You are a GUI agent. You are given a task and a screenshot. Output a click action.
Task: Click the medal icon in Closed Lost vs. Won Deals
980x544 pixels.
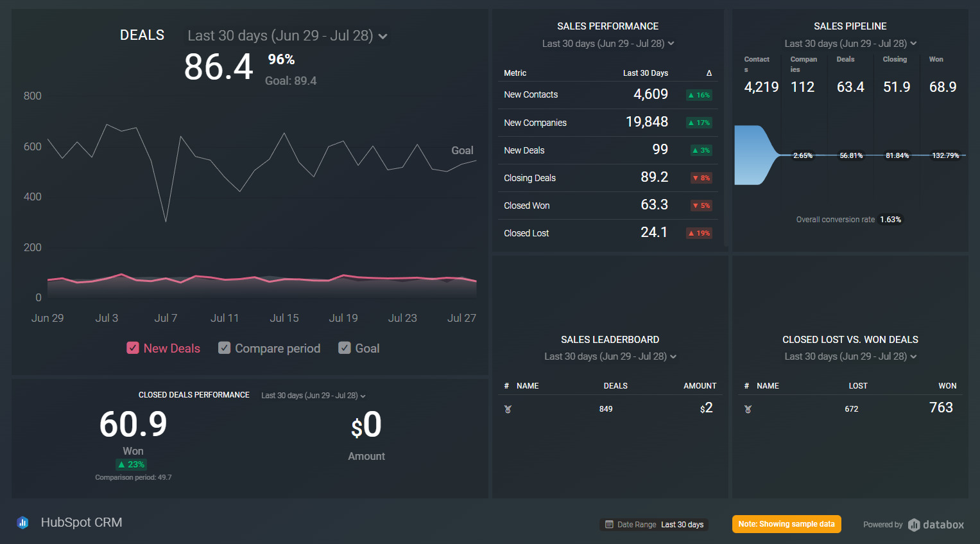point(748,408)
